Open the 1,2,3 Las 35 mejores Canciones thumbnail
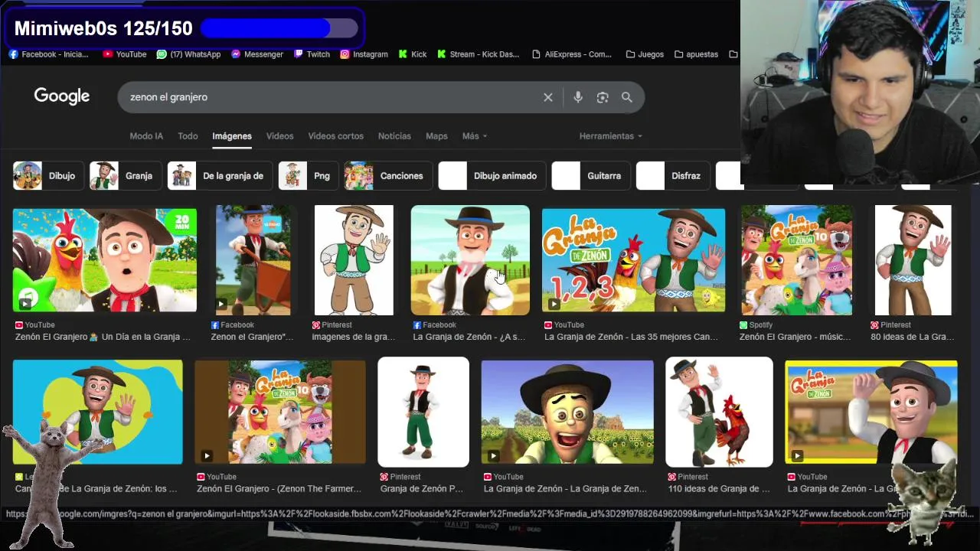This screenshot has width=980, height=551. 633,260
